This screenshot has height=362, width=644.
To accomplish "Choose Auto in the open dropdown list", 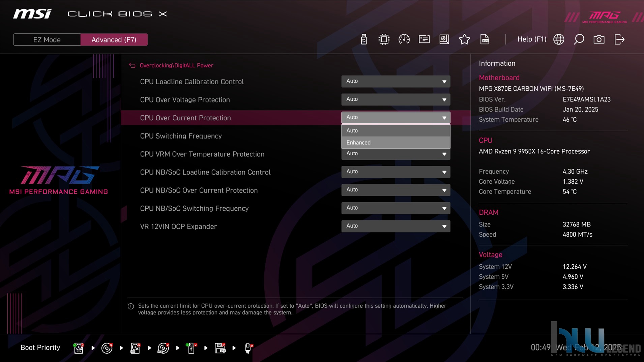I will 396,130.
